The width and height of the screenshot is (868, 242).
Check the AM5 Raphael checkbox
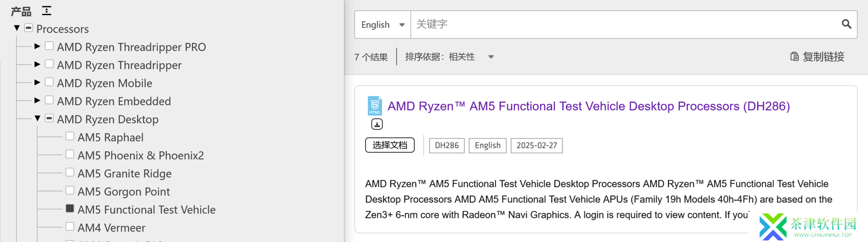70,136
